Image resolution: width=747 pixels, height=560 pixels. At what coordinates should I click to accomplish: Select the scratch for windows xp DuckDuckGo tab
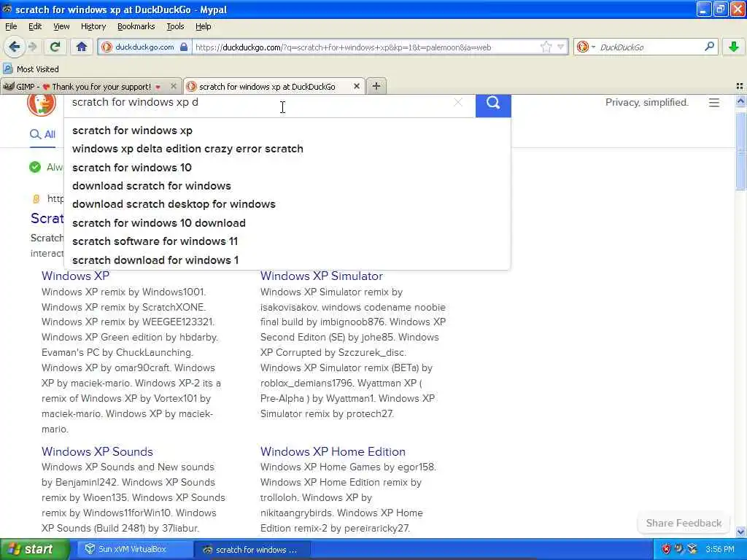(x=267, y=87)
